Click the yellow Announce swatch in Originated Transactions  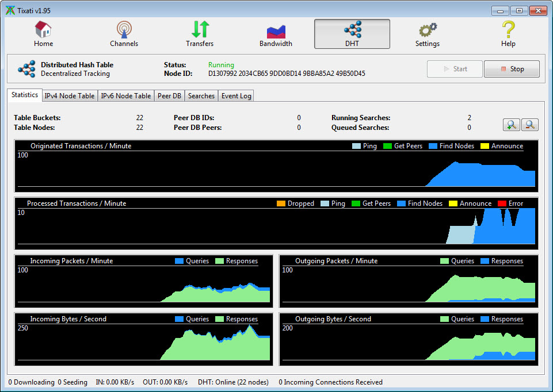[485, 146]
